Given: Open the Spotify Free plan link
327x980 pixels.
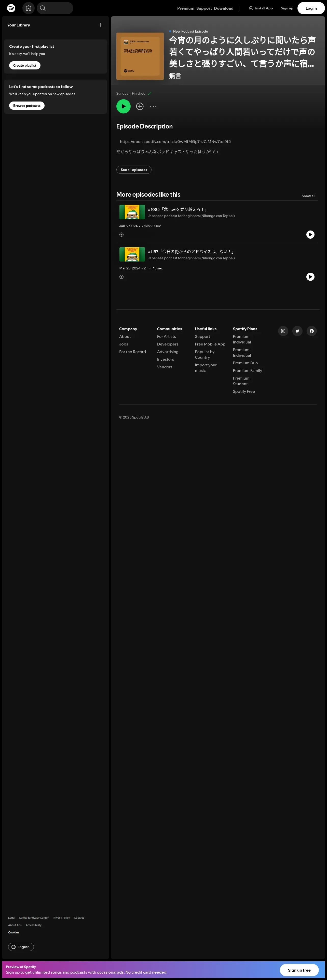Looking at the screenshot, I should pyautogui.click(x=244, y=392).
